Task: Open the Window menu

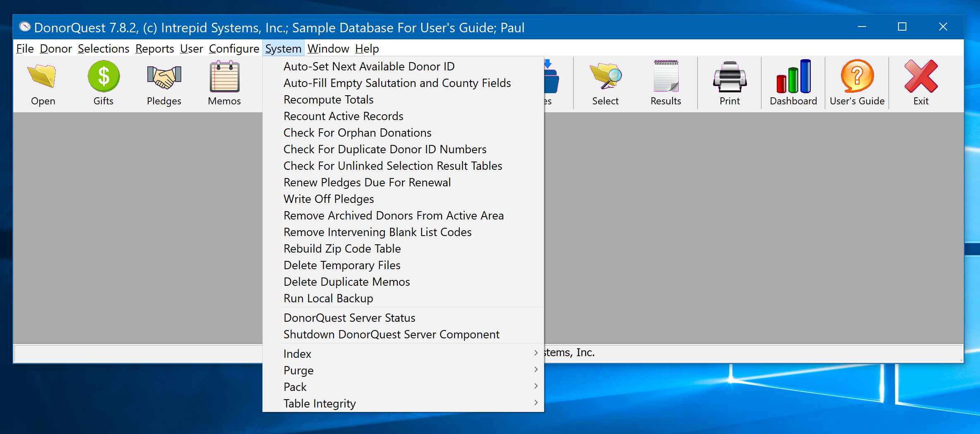Action: [328, 48]
